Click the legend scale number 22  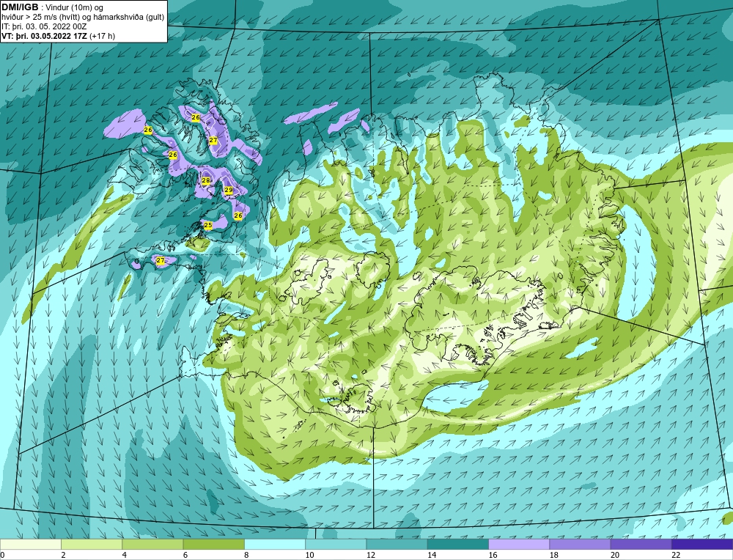click(x=676, y=556)
